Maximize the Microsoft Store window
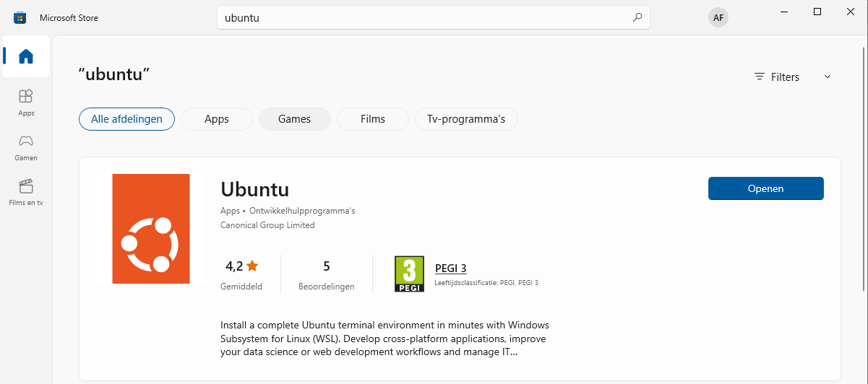868x384 pixels. coord(817,12)
